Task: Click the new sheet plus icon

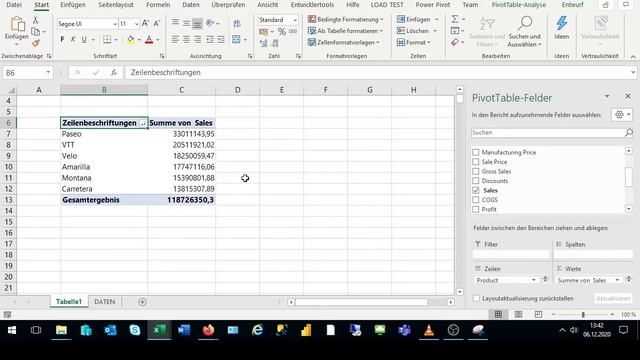Action: [142, 302]
